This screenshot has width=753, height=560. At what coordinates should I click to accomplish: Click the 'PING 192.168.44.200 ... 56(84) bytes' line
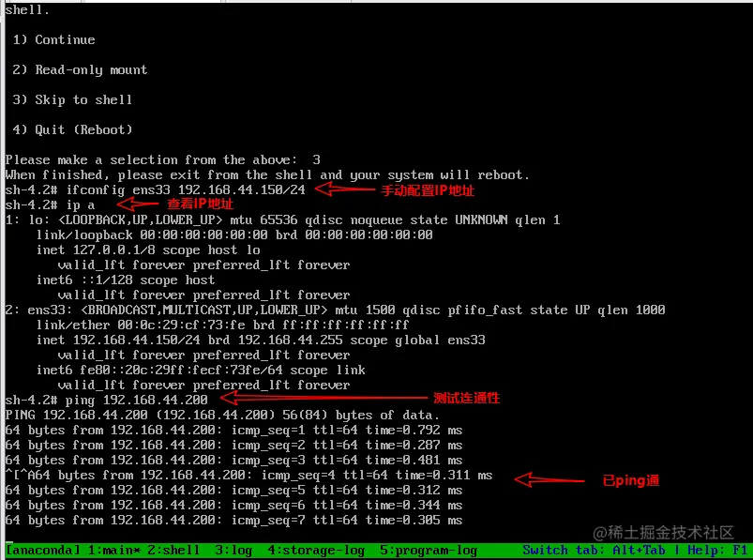pos(222,415)
